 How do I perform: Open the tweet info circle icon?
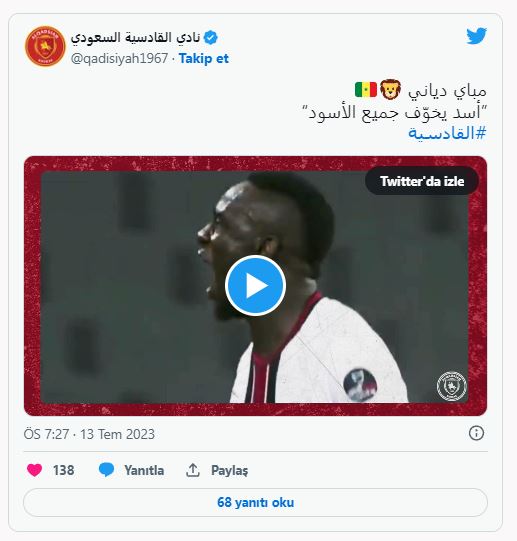click(476, 433)
